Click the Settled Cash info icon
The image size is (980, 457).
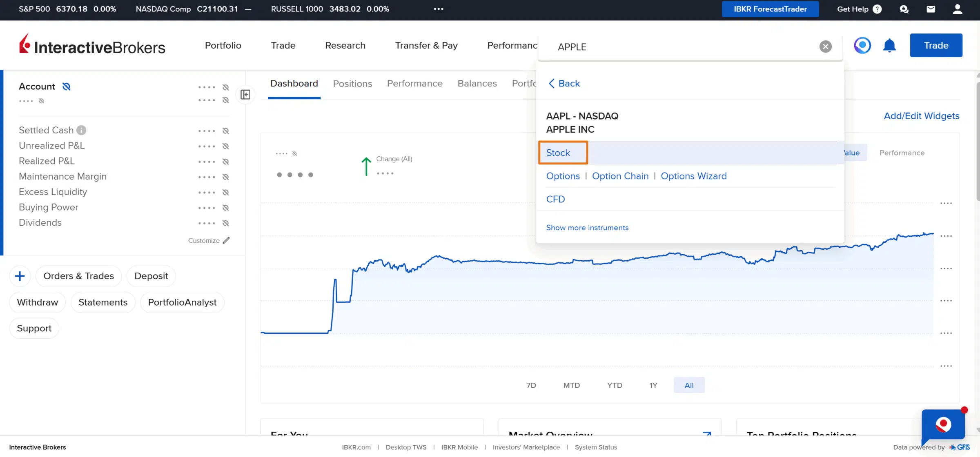[81, 130]
